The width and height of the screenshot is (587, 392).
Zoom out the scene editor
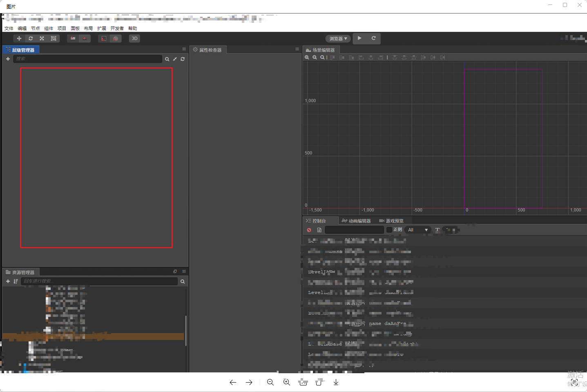click(x=315, y=58)
